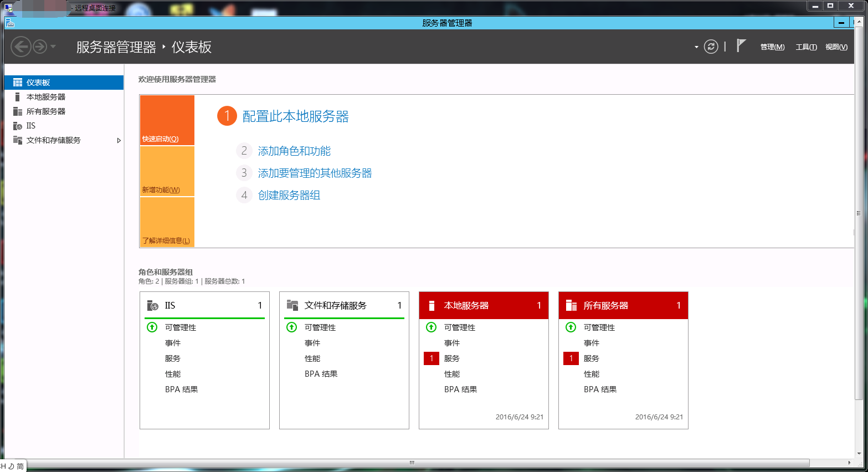This screenshot has width=868, height=472.
Task: Select 本地服务器 in the sidebar
Action: pyautogui.click(x=64, y=97)
